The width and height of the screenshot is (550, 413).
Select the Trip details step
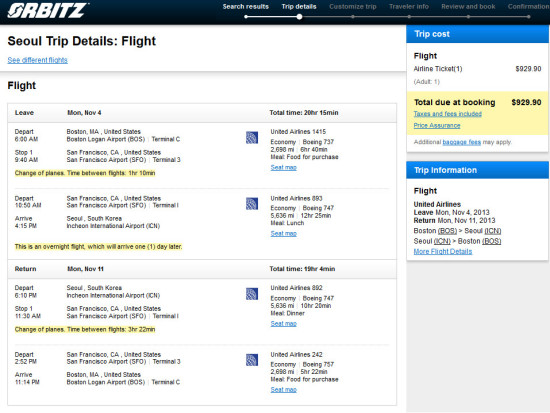[299, 7]
